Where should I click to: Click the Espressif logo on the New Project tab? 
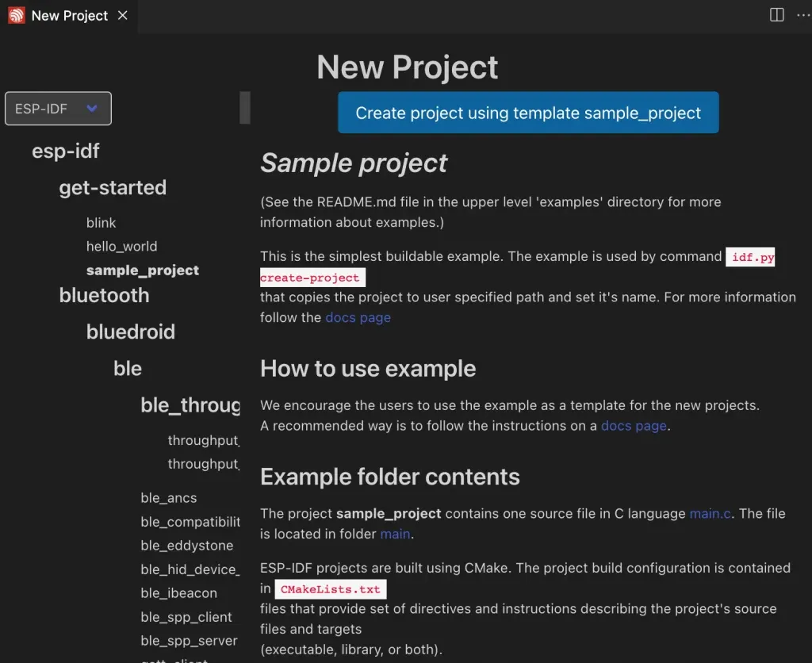[16, 15]
